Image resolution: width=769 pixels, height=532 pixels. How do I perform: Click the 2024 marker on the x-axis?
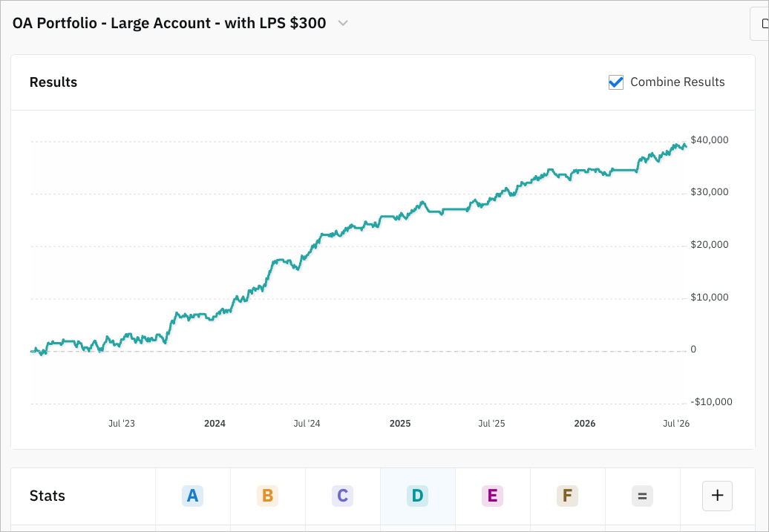(215, 424)
